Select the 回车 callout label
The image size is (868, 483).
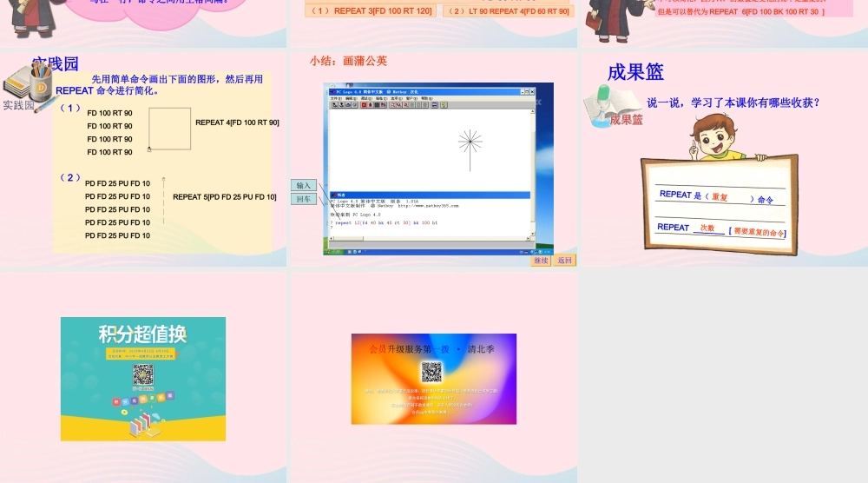[x=304, y=199]
